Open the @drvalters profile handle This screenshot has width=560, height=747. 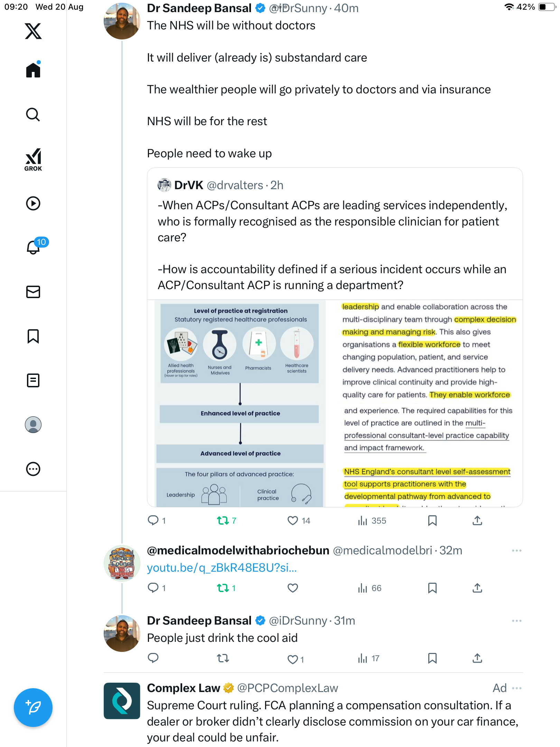(x=235, y=185)
